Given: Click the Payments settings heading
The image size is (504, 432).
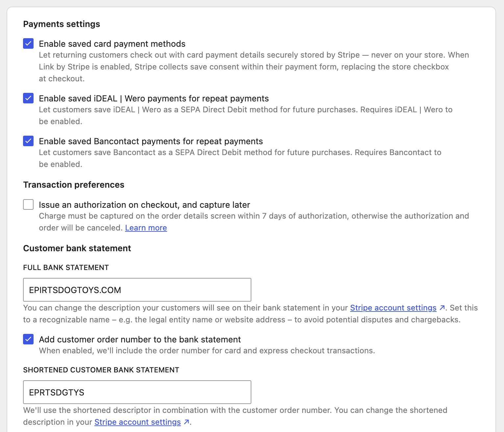Looking at the screenshot, I should pos(62,24).
